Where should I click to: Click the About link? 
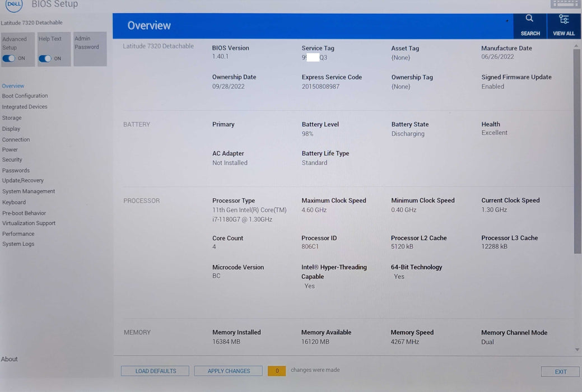(x=10, y=359)
